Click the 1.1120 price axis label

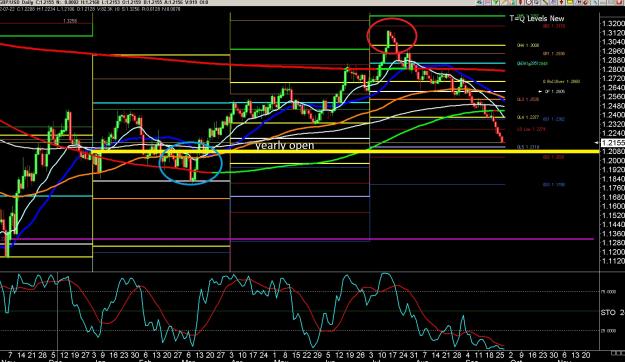click(x=613, y=261)
